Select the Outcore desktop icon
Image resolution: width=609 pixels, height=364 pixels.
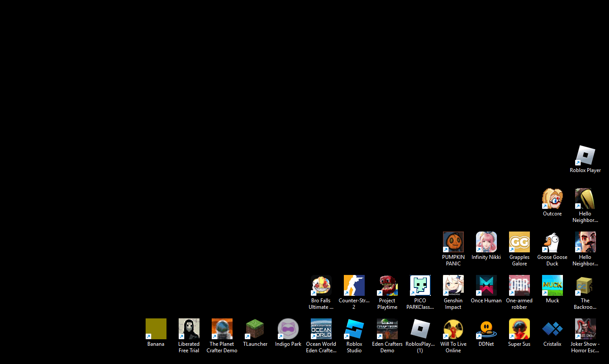click(552, 199)
